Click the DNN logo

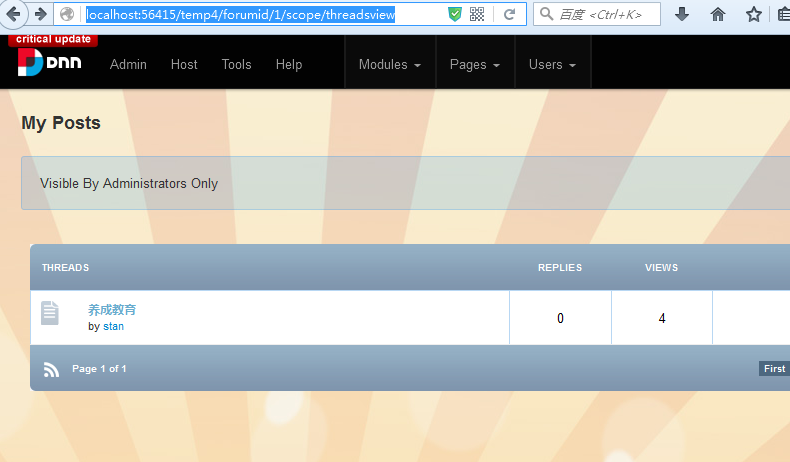[x=49, y=62]
